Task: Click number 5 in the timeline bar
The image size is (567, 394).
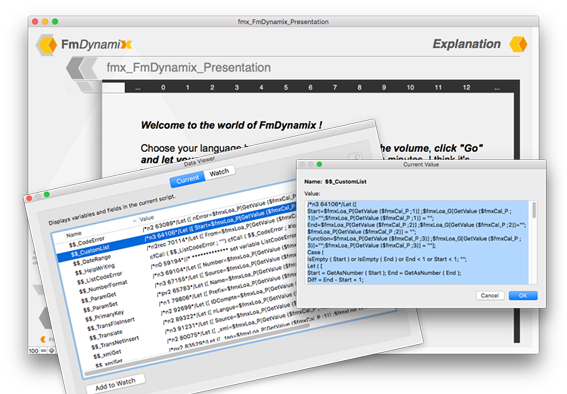Action: tap(286, 87)
